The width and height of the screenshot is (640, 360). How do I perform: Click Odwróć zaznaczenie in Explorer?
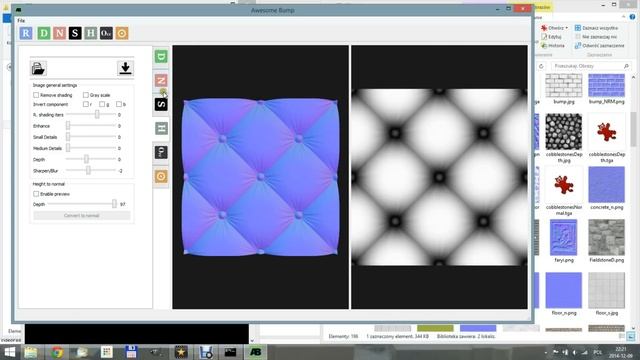pos(600,46)
